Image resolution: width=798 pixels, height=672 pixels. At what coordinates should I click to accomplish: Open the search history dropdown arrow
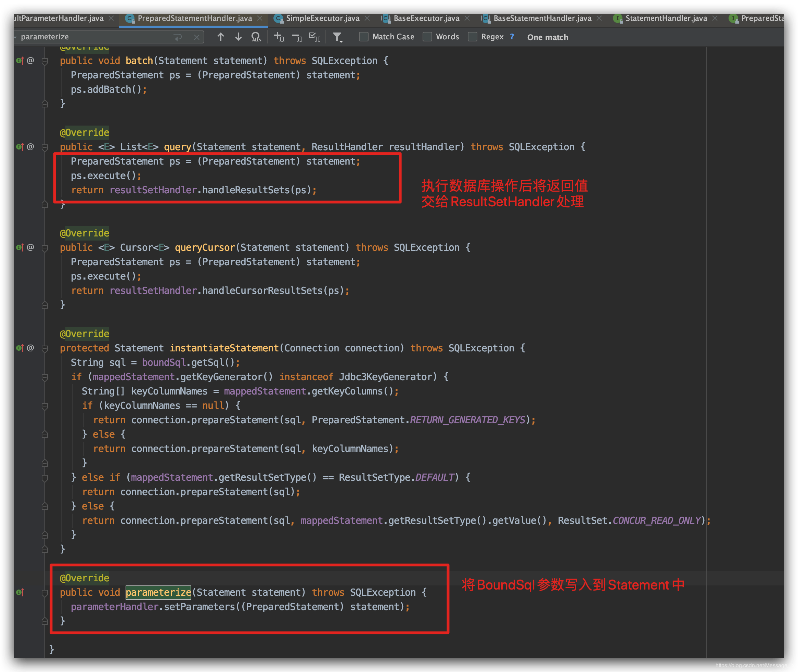point(15,37)
